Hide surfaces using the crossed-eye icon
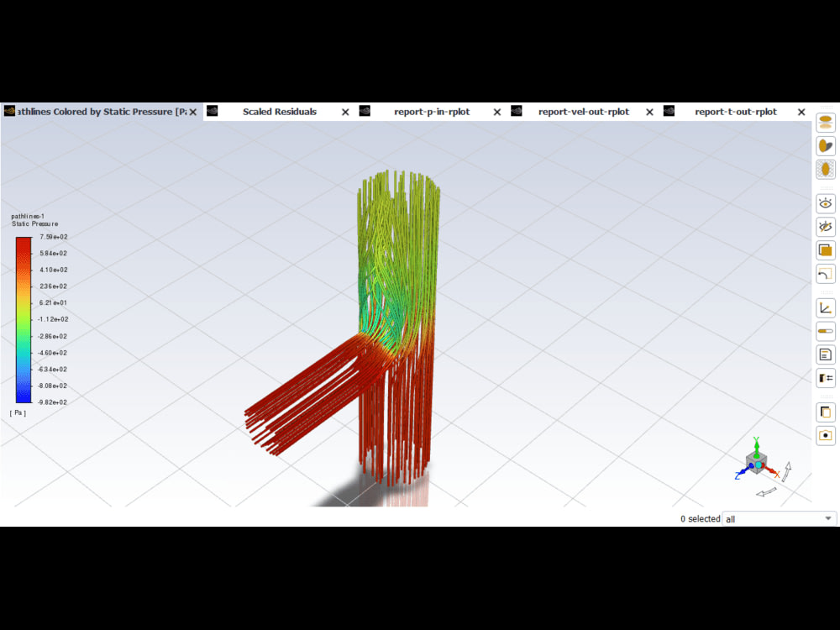840x630 pixels. tap(825, 226)
